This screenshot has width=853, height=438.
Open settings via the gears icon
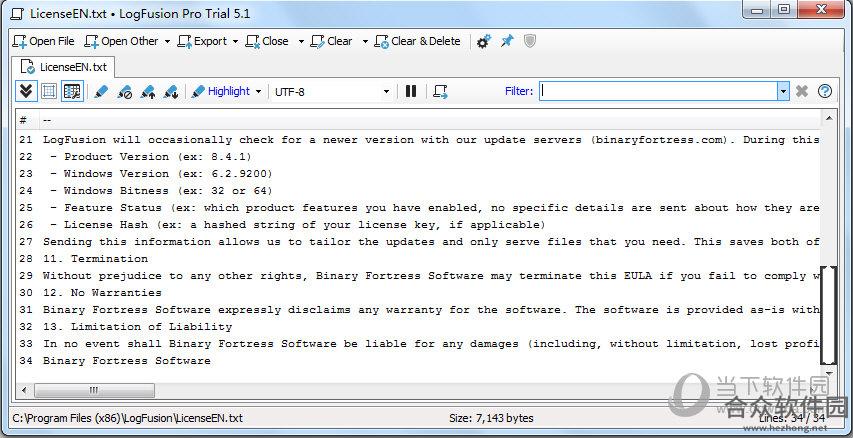[x=484, y=41]
